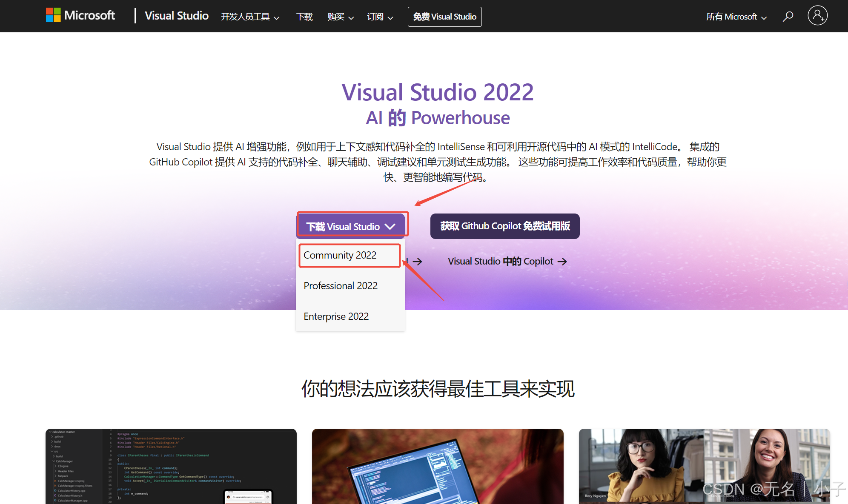Click the 免费 Visual Studio button
848x504 pixels.
(x=444, y=17)
